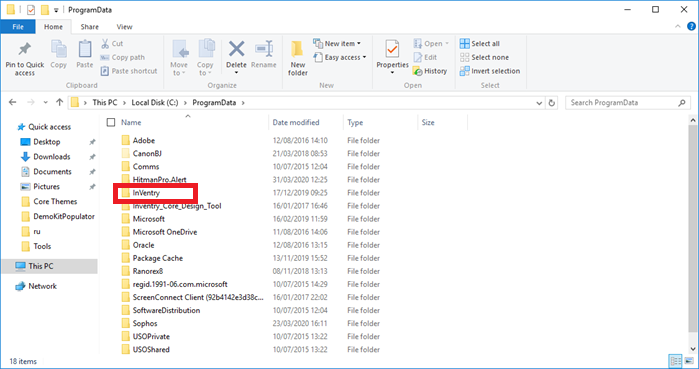The height and width of the screenshot is (369, 699).
Task: Open Core Themes in navigation pane
Action: click(x=55, y=201)
